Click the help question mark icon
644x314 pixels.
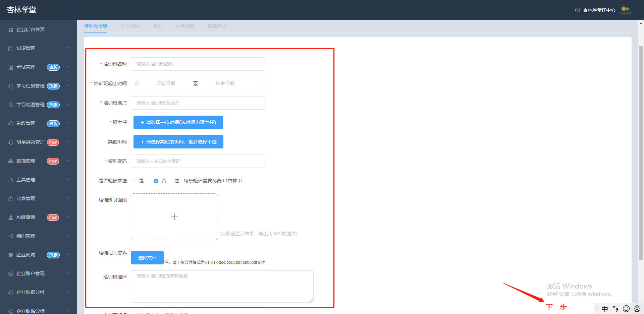(578, 10)
